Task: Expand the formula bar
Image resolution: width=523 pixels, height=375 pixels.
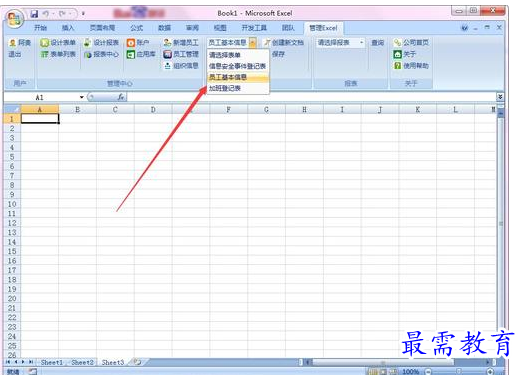Action: click(x=500, y=97)
